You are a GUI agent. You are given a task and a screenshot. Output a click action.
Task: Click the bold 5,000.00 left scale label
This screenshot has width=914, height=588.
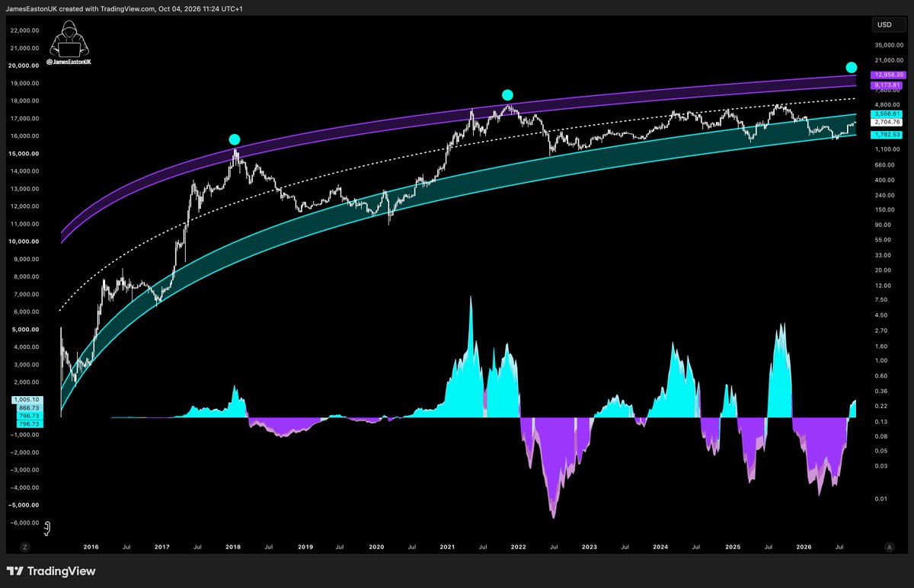[x=26, y=329]
